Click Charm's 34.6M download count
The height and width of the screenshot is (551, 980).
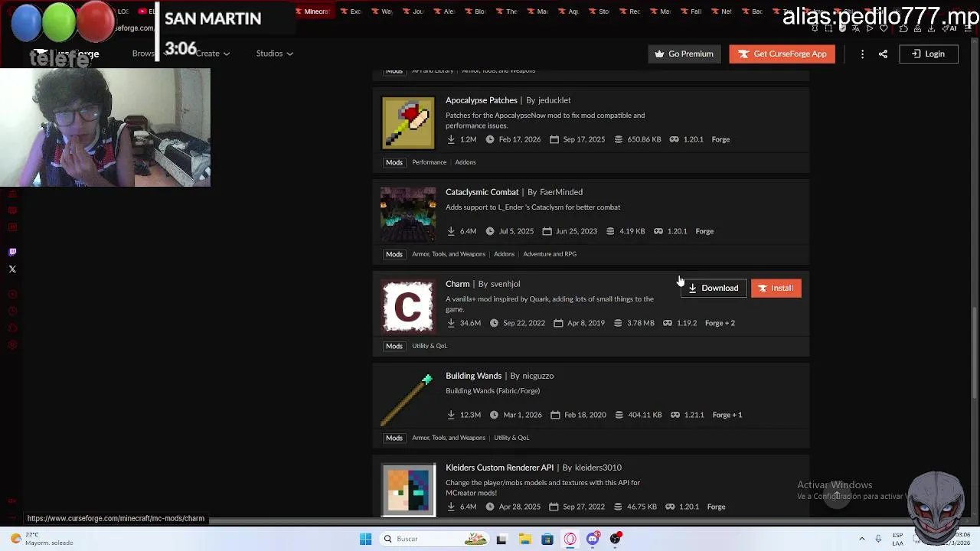(470, 323)
